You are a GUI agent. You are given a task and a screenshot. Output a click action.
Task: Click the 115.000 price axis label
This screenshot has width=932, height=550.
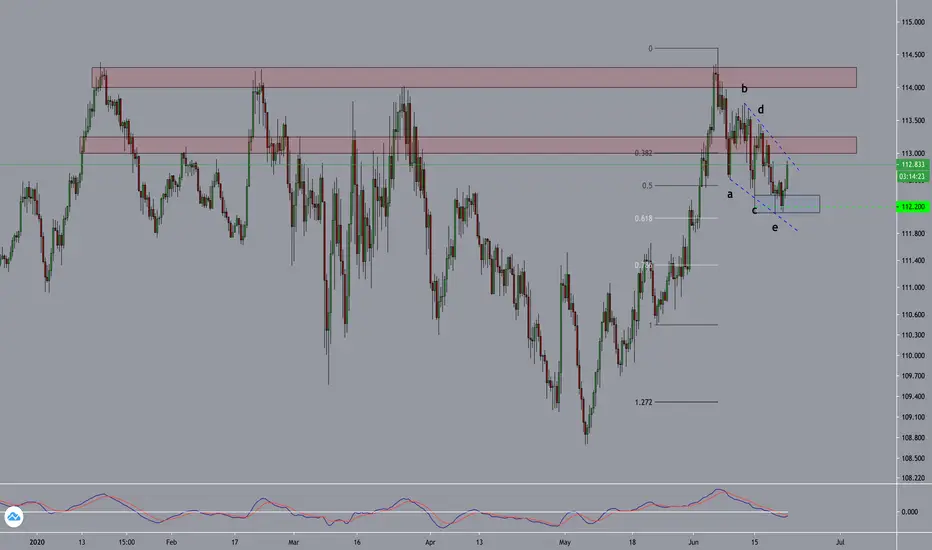[x=912, y=22]
